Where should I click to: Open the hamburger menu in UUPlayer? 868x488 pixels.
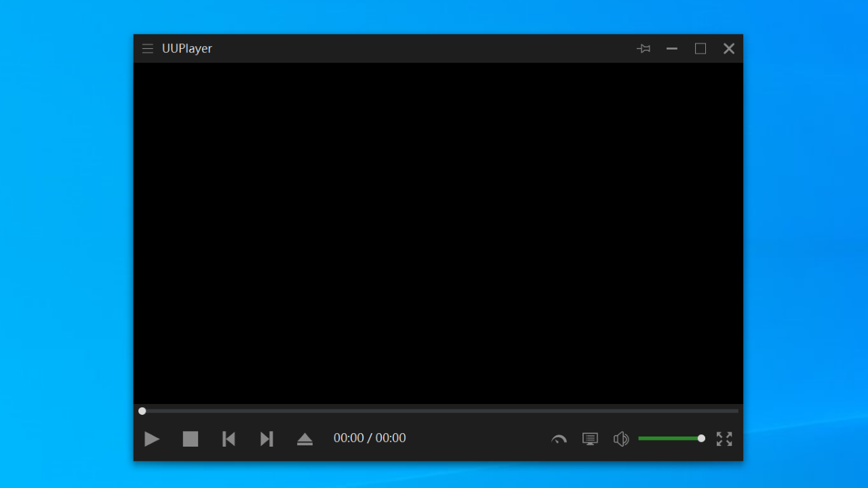(x=147, y=49)
